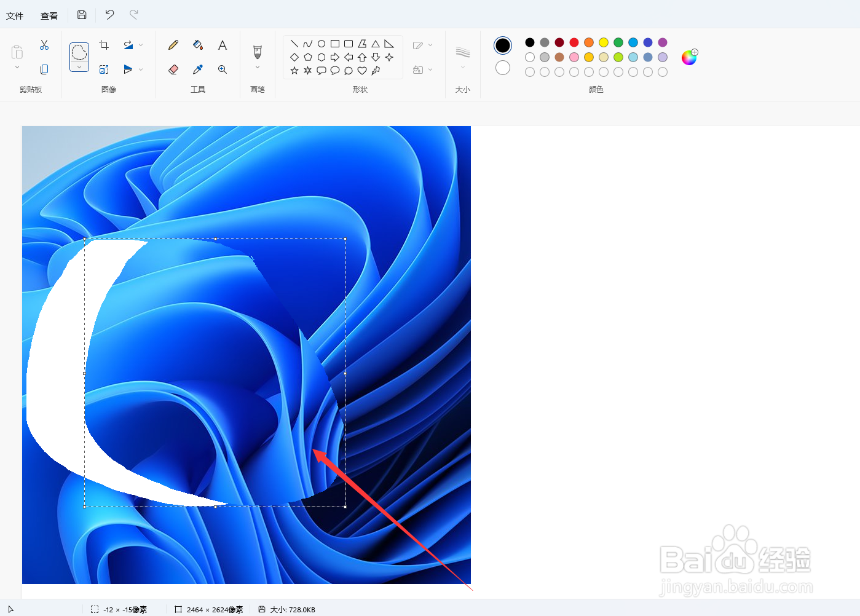
Task: Select the free-form selection tool
Action: [79, 52]
